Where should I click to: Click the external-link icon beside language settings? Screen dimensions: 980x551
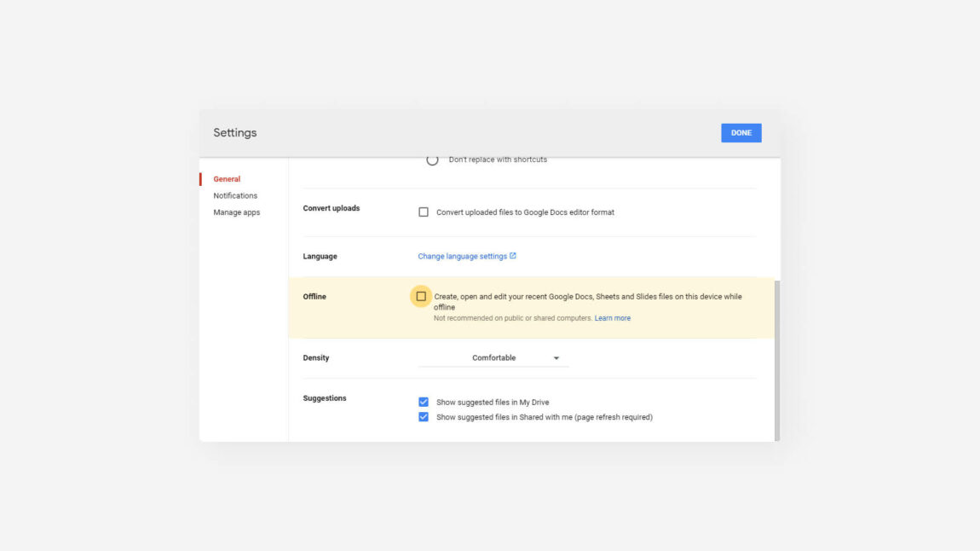point(511,255)
